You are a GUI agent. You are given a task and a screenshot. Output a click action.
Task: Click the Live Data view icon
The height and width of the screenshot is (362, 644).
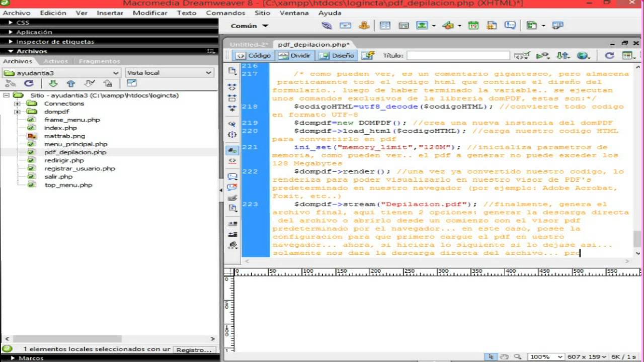[x=368, y=56]
